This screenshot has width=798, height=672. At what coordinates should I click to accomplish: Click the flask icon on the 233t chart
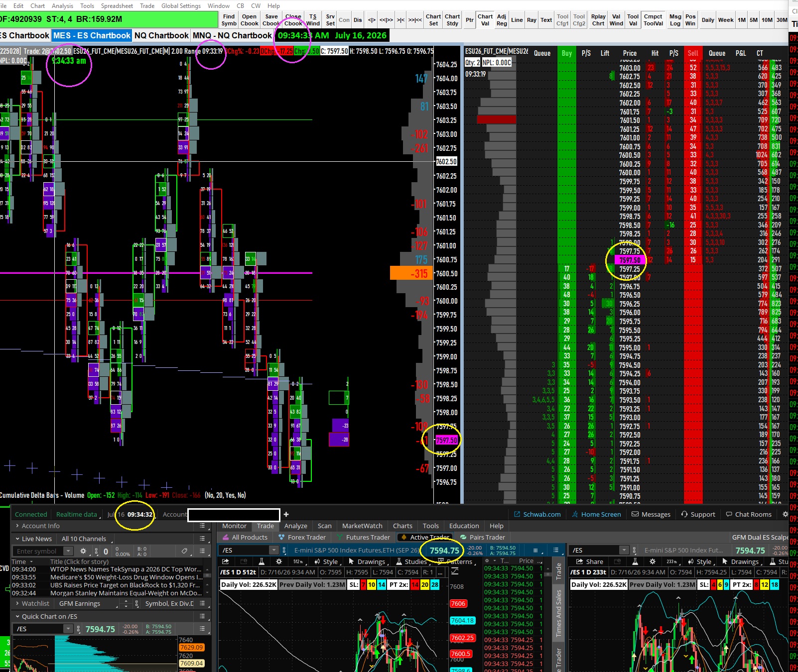635,561
